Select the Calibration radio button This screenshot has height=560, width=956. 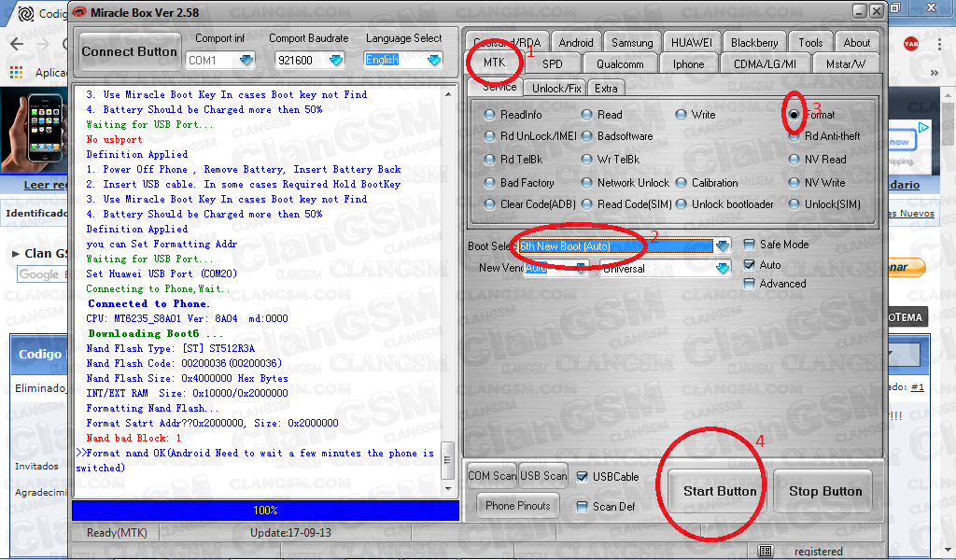[x=681, y=183]
